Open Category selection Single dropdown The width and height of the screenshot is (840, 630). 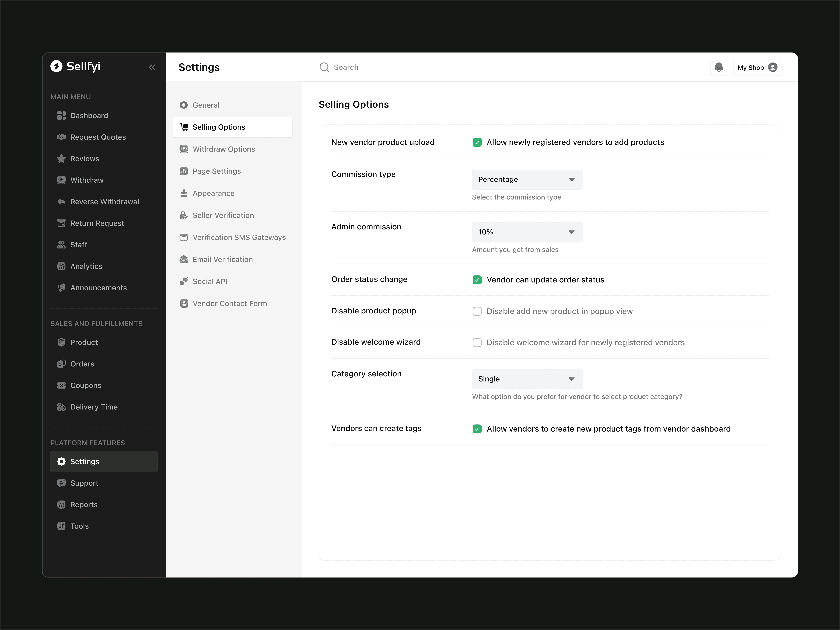tap(527, 379)
